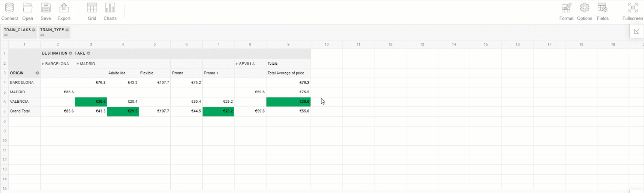Click the Connect data source icon
The image size is (644, 193).
(9, 11)
